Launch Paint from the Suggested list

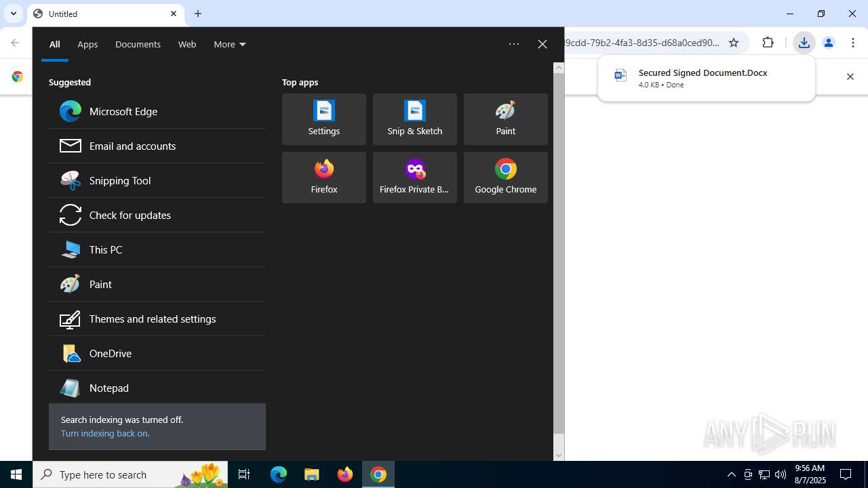[x=157, y=284]
